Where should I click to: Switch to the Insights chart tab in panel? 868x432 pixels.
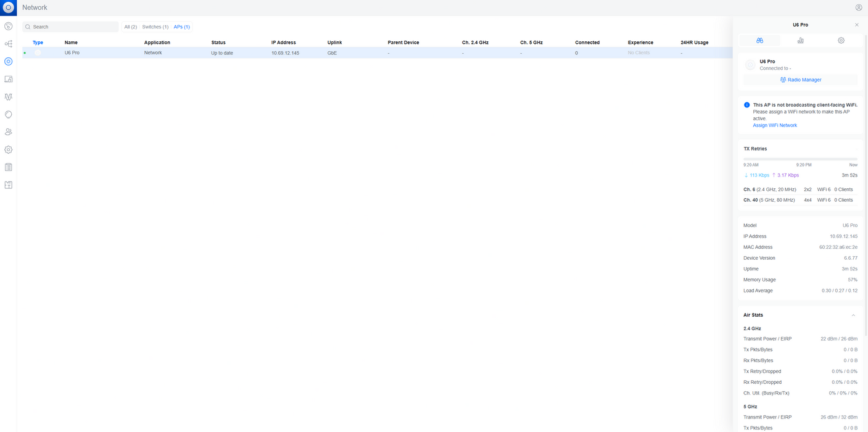[x=800, y=40]
